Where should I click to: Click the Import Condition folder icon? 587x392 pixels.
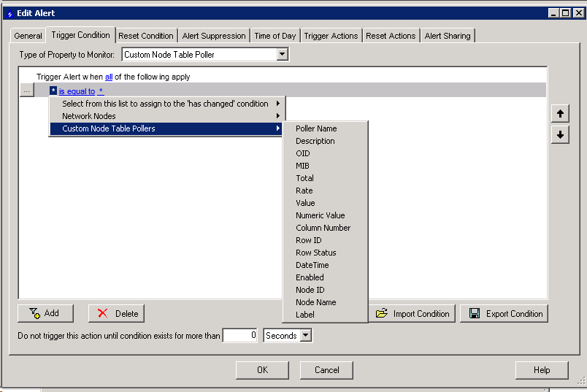pyautogui.click(x=382, y=313)
